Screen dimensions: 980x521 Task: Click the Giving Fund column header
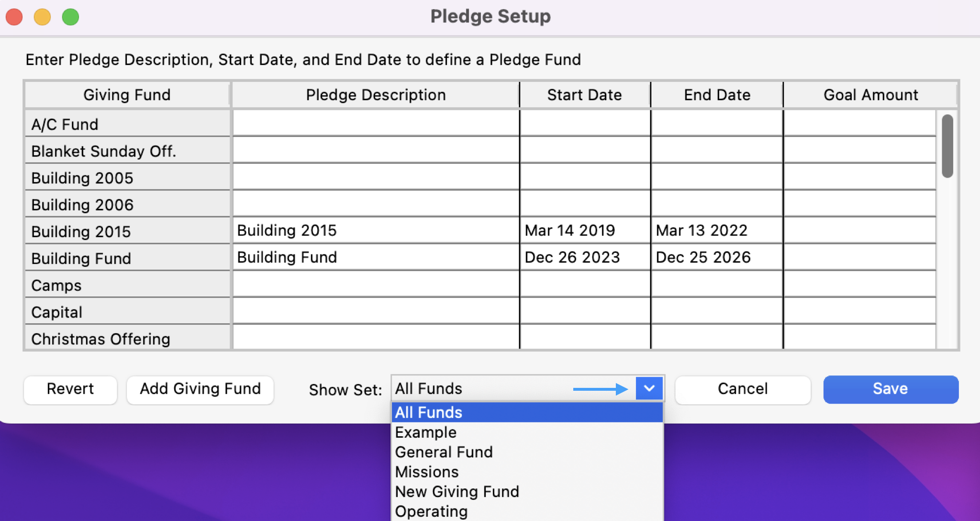click(127, 94)
